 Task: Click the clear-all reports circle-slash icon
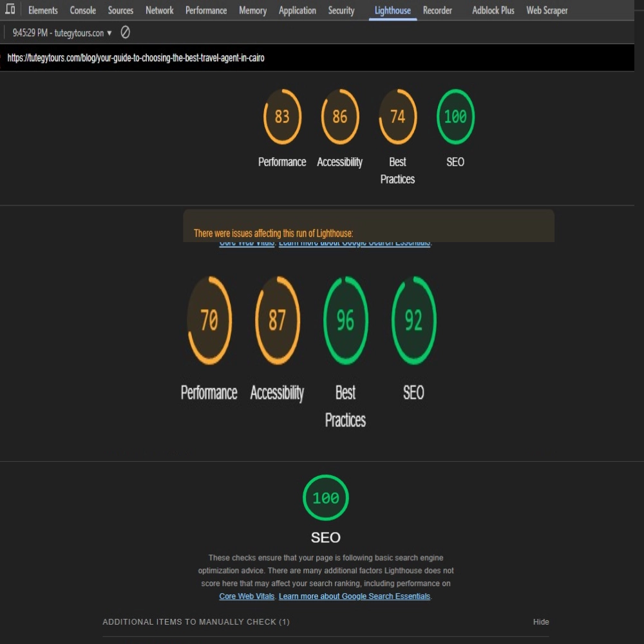coord(126,32)
